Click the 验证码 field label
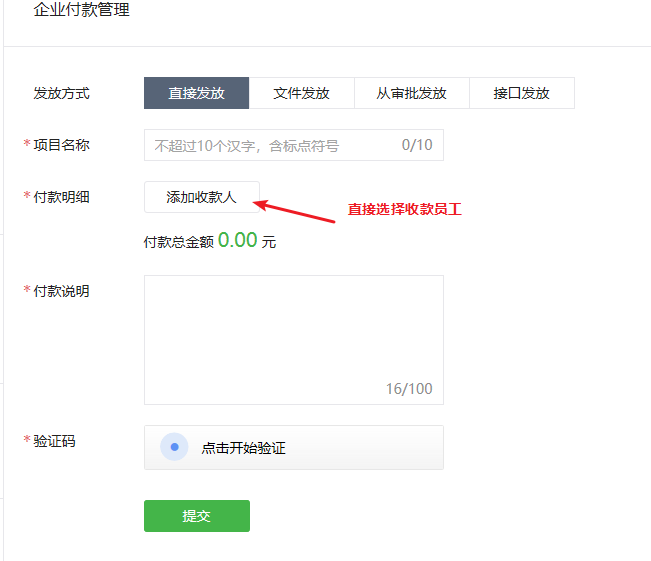 tap(54, 441)
